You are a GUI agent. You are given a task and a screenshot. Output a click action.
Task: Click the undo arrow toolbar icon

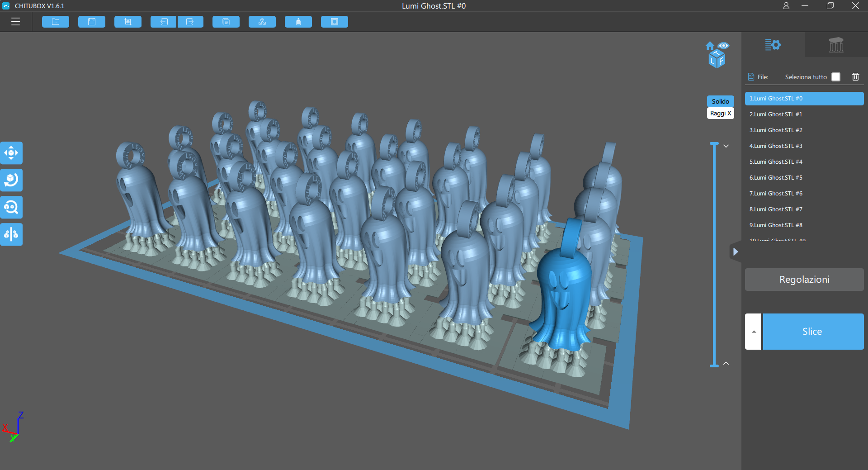[164, 22]
